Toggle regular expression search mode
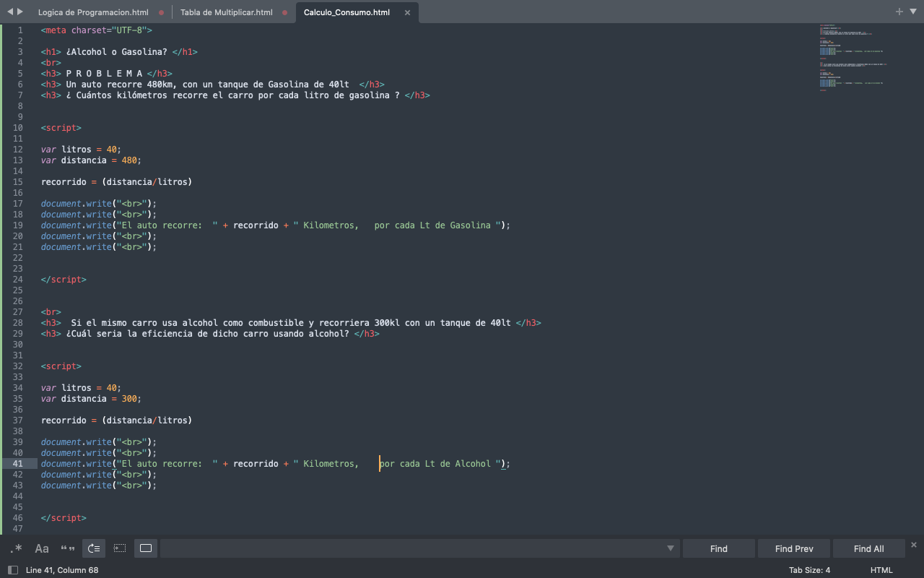 click(16, 548)
